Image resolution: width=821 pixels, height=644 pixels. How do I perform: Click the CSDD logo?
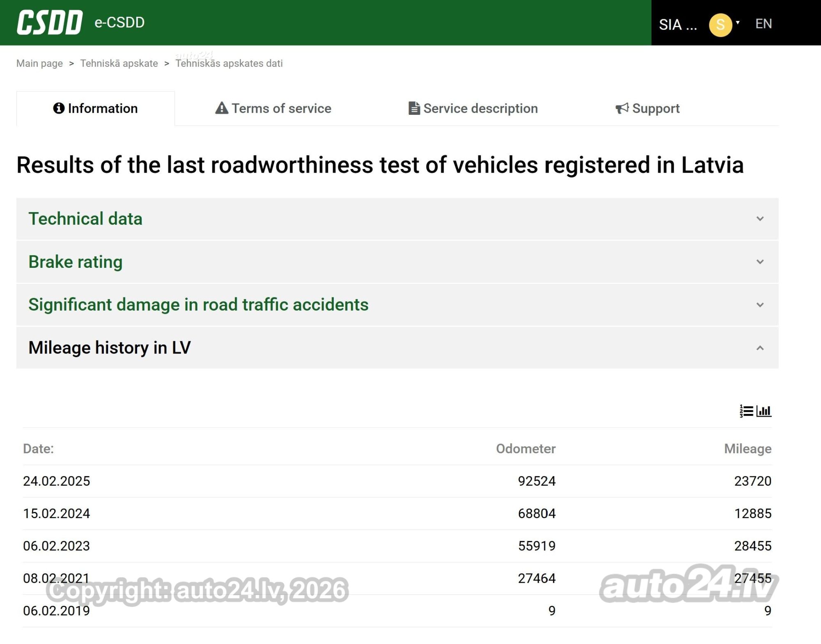pyautogui.click(x=50, y=23)
